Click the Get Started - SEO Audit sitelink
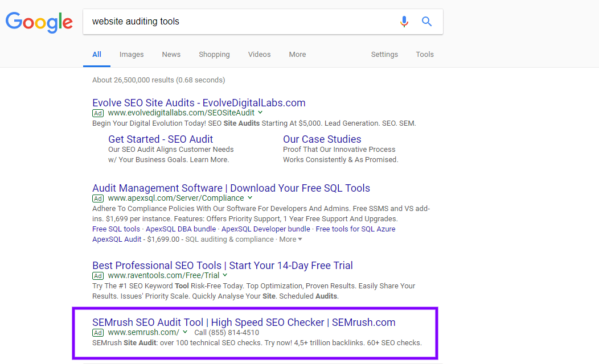The image size is (599, 364). click(x=161, y=139)
